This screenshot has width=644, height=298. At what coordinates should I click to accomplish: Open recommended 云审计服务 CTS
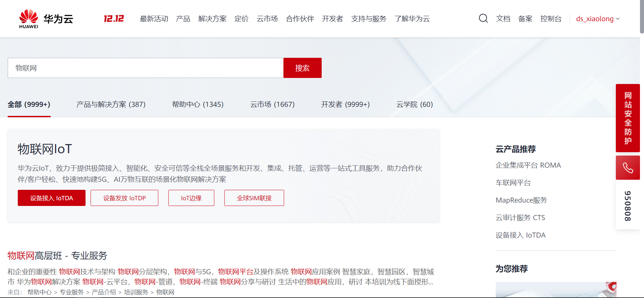point(520,218)
